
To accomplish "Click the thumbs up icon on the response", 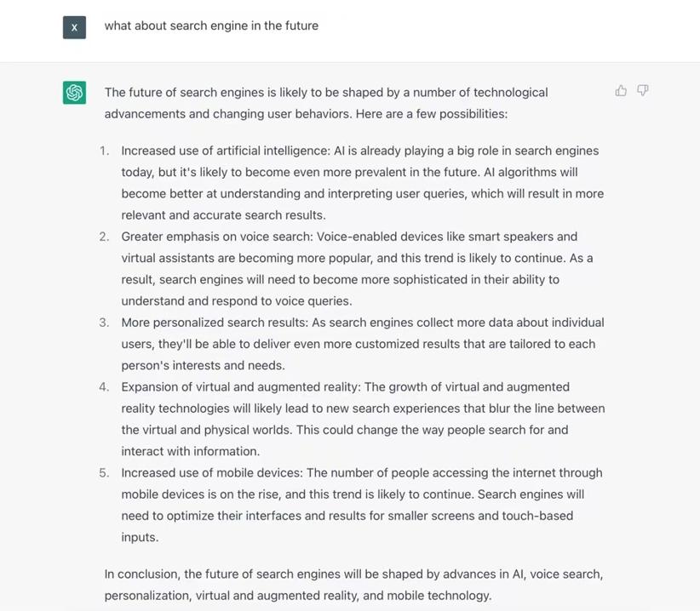I will tap(621, 91).
